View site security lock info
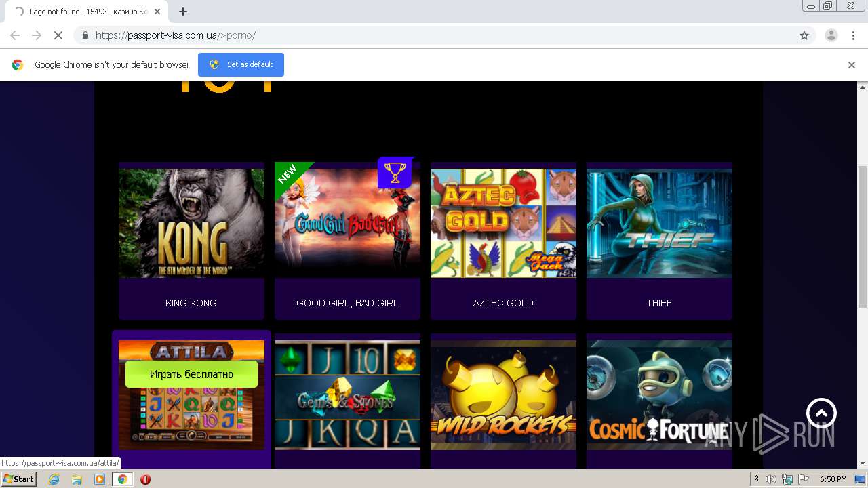 (x=85, y=35)
